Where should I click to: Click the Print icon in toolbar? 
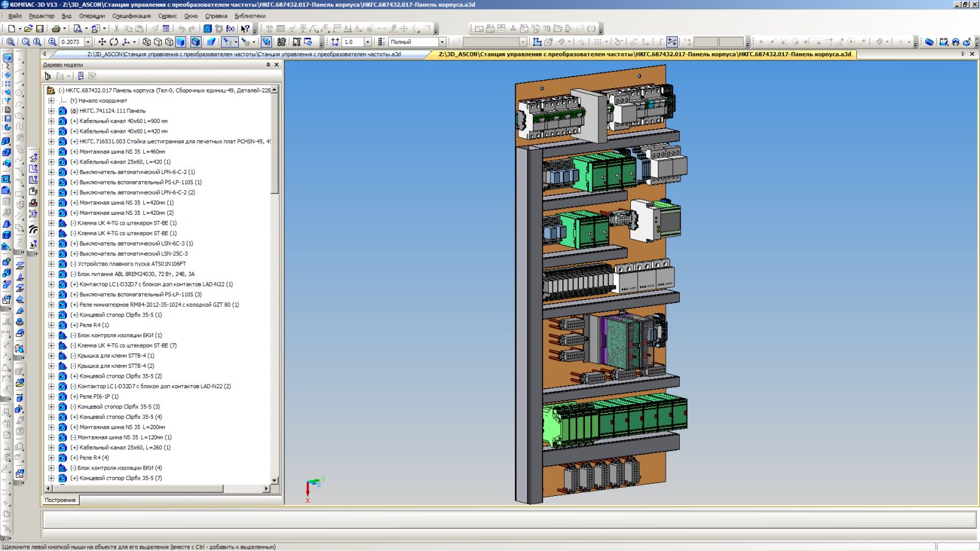pyautogui.click(x=56, y=29)
